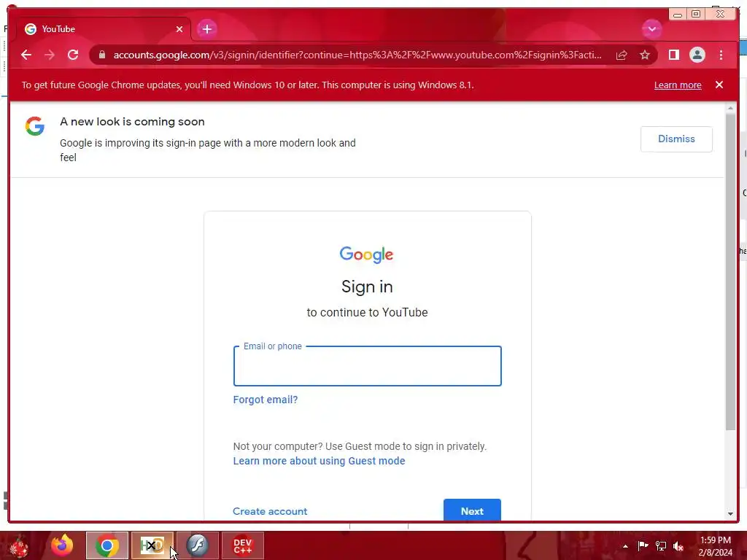Click the blue Next button

[472, 510]
